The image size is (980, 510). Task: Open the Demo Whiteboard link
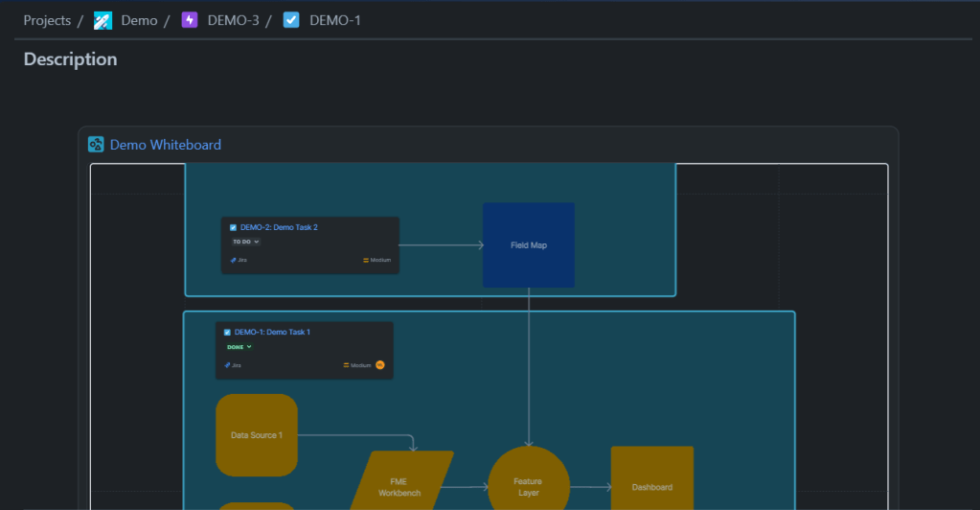point(165,145)
